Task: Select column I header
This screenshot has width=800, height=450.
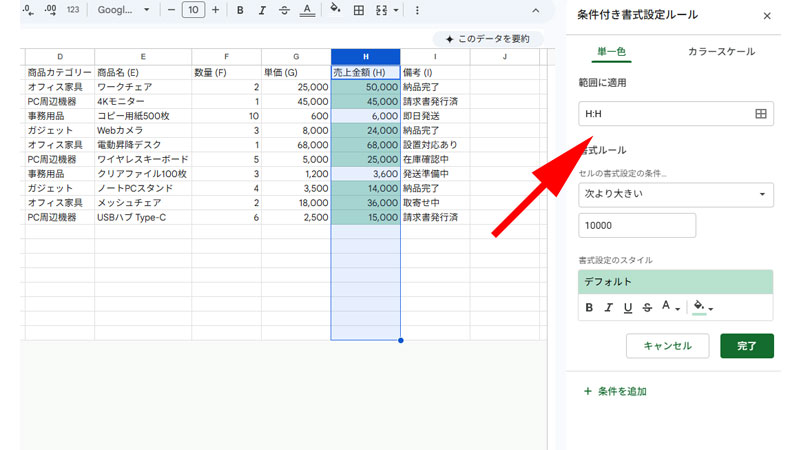Action: coord(435,57)
